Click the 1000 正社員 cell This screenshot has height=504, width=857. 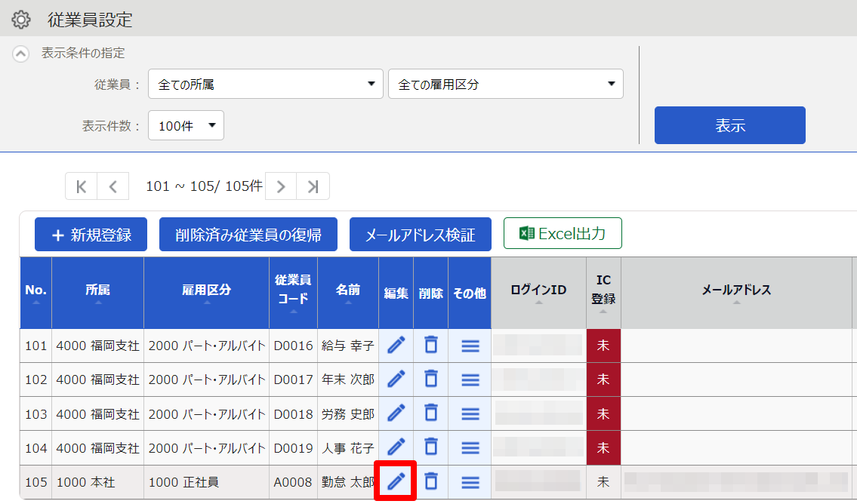coord(207,482)
